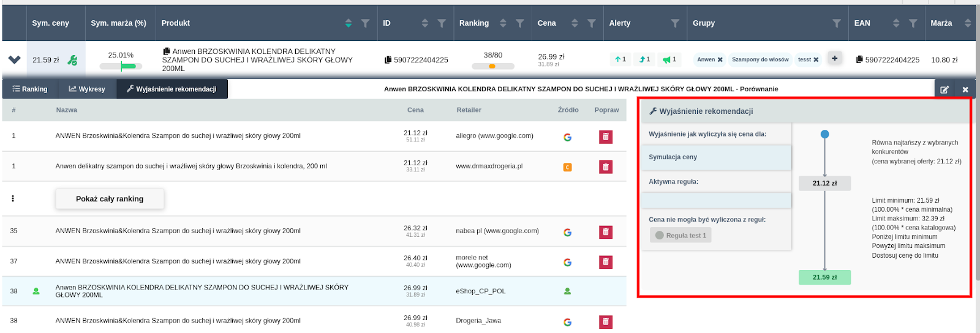Open filter for the Ranking column
The width and height of the screenshot is (980, 333).
(520, 23)
